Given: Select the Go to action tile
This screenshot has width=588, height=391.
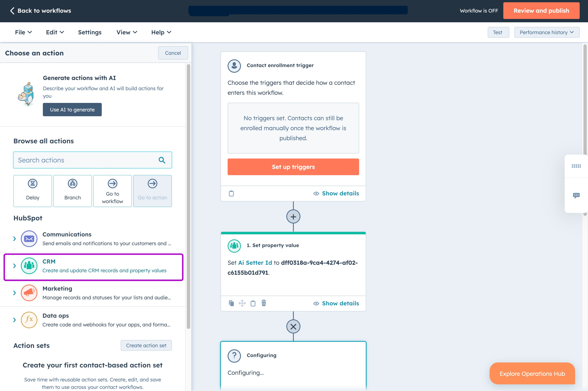Looking at the screenshot, I should click(x=153, y=191).
